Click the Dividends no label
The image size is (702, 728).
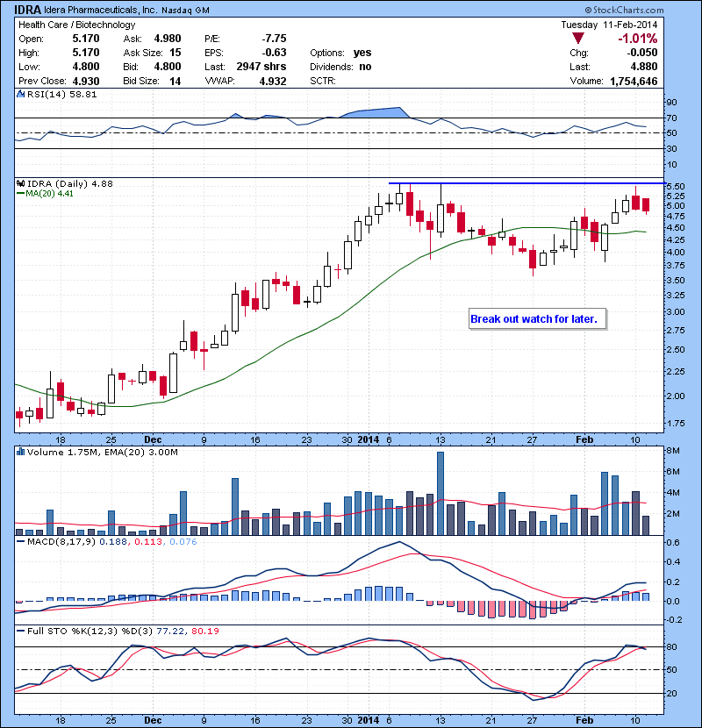[340, 67]
